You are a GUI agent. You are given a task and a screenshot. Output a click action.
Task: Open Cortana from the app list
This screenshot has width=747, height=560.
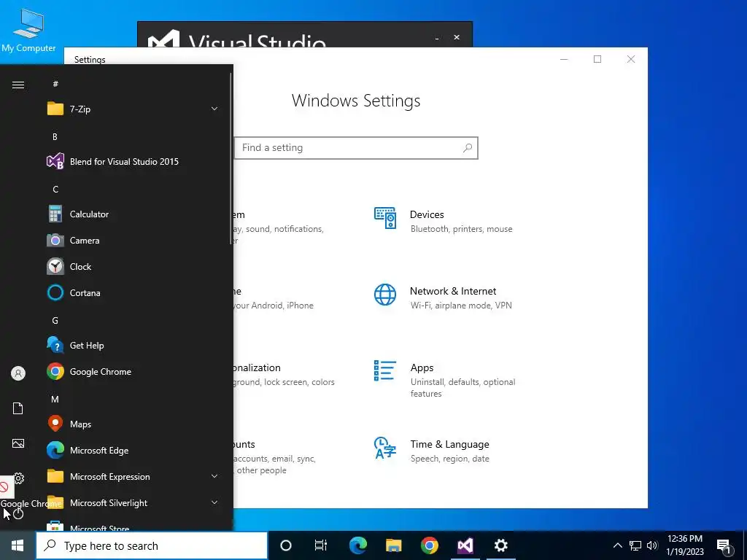click(133, 293)
